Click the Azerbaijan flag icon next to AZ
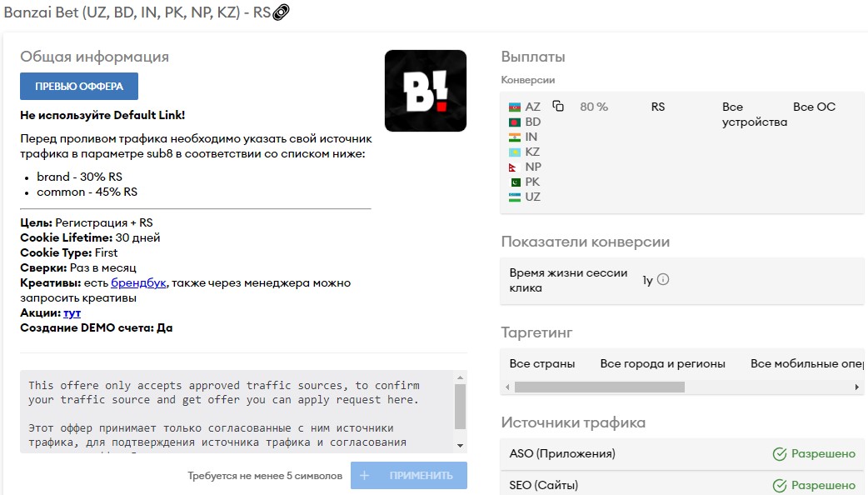The image size is (868, 495). click(x=515, y=107)
